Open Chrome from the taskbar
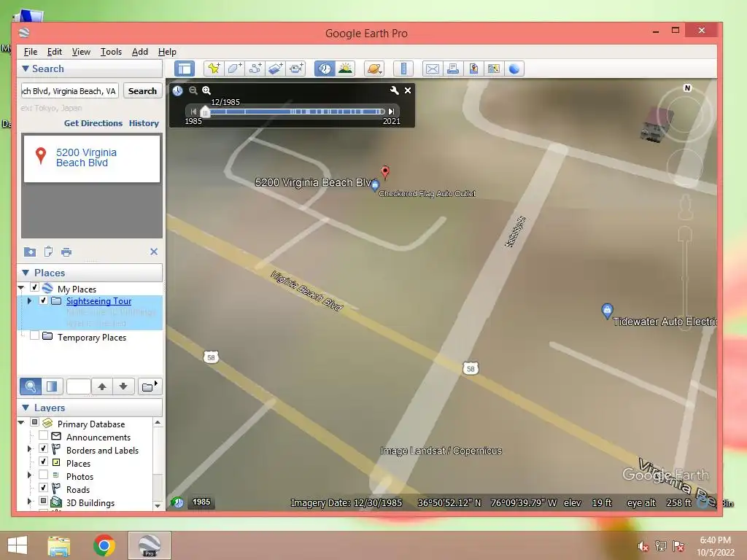 (104, 545)
